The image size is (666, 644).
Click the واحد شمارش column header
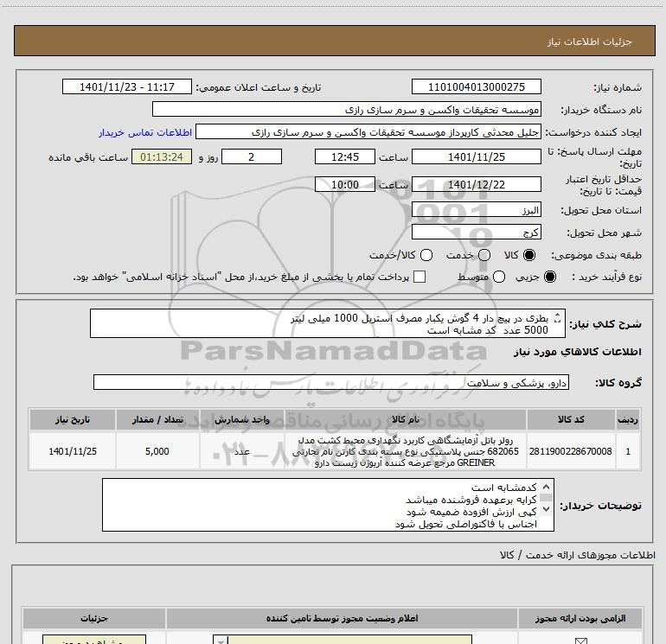tap(241, 419)
